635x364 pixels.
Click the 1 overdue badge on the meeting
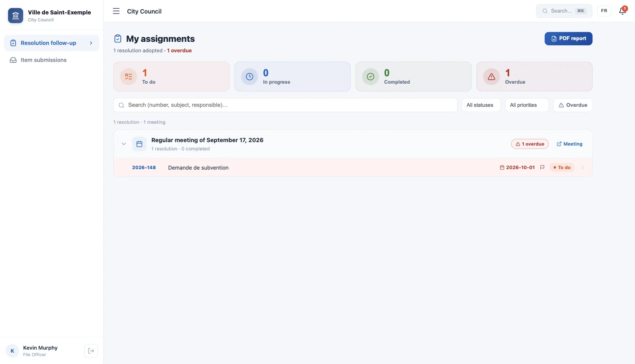(x=529, y=144)
